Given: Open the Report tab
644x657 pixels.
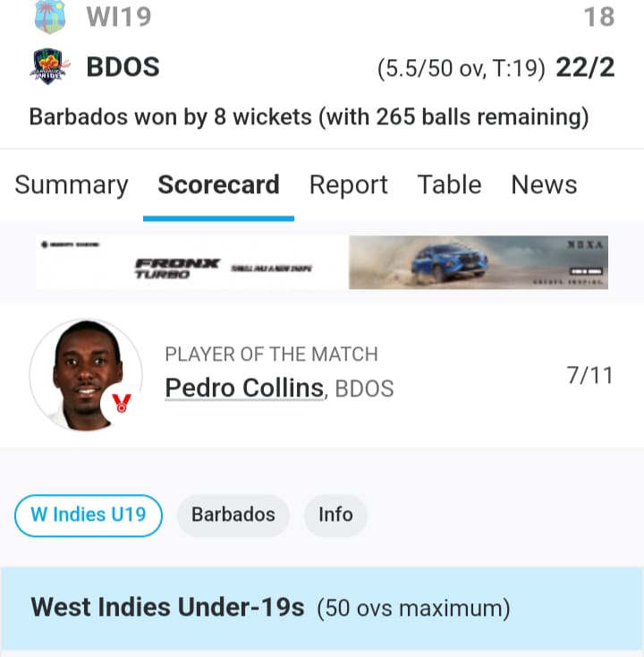Looking at the screenshot, I should (x=348, y=185).
